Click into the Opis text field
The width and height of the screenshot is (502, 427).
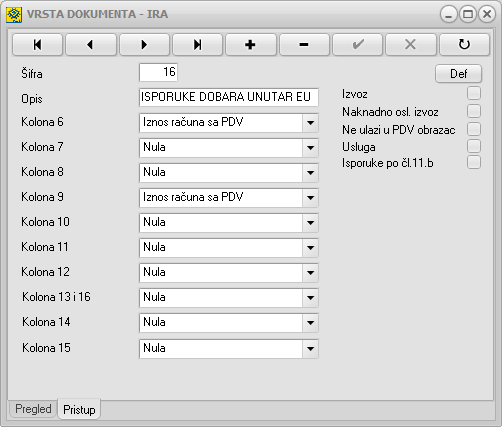(229, 97)
